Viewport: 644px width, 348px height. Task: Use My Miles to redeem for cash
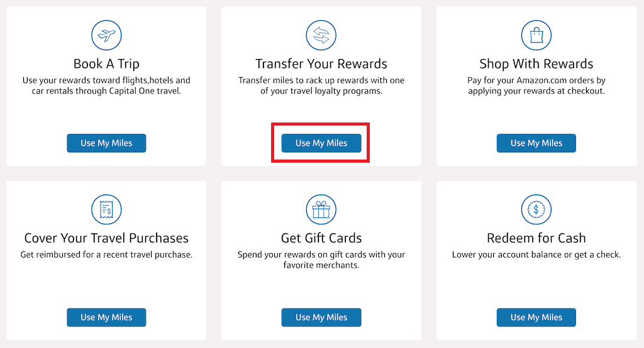(536, 318)
